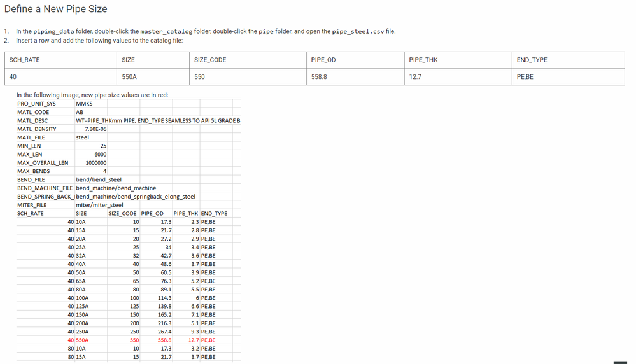Image resolution: width=636 pixels, height=364 pixels.
Task: Click the 100A size cell
Action: point(82,298)
